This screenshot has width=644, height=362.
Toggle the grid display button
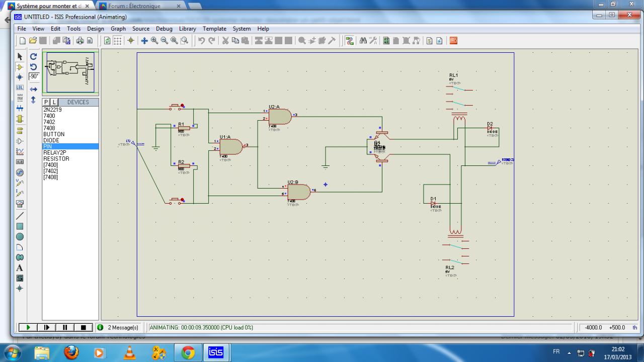click(117, 41)
